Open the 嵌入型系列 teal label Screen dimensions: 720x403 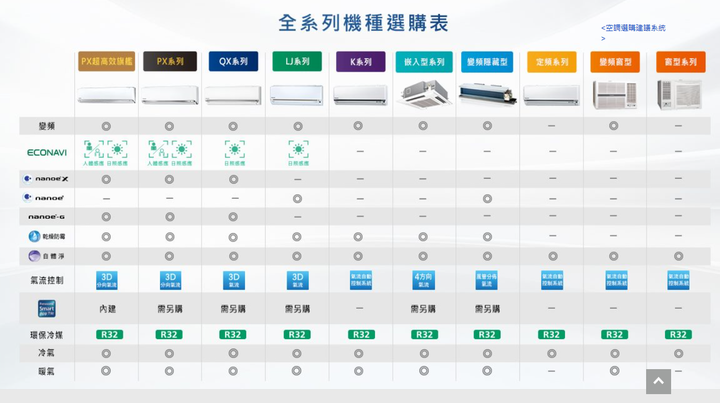pyautogui.click(x=424, y=62)
